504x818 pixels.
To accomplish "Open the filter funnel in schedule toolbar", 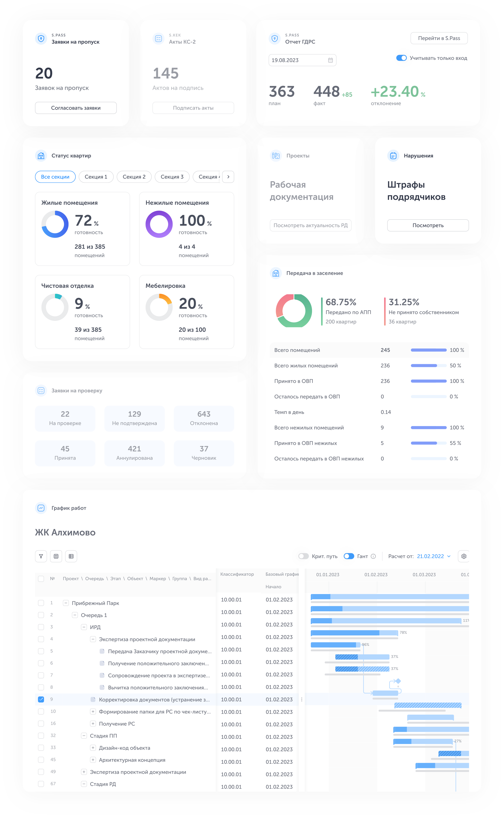I will (x=41, y=556).
